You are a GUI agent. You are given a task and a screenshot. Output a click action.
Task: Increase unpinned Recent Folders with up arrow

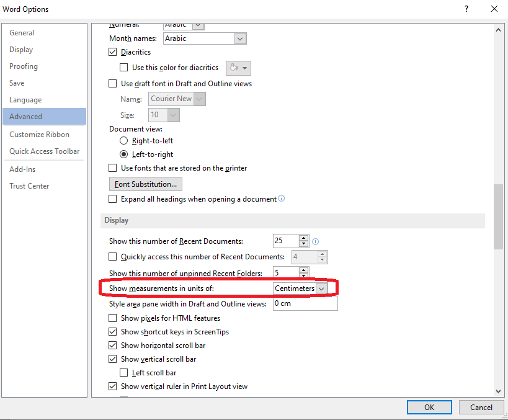[303, 269]
